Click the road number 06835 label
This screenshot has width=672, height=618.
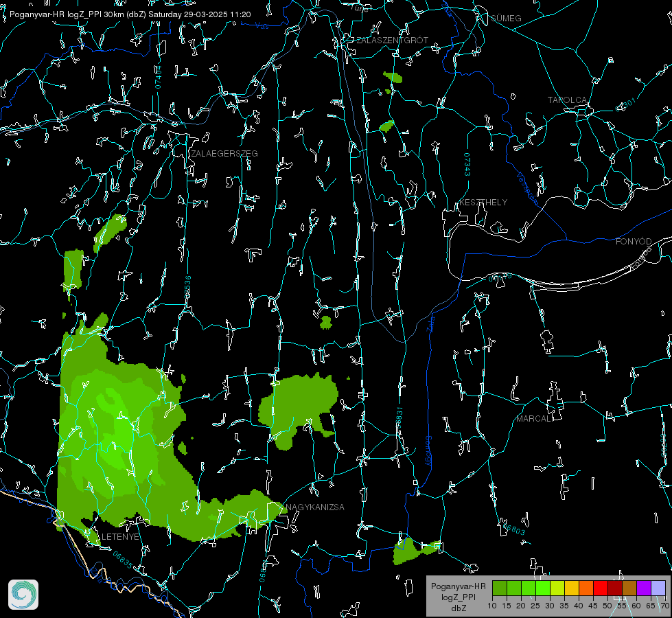123,560
